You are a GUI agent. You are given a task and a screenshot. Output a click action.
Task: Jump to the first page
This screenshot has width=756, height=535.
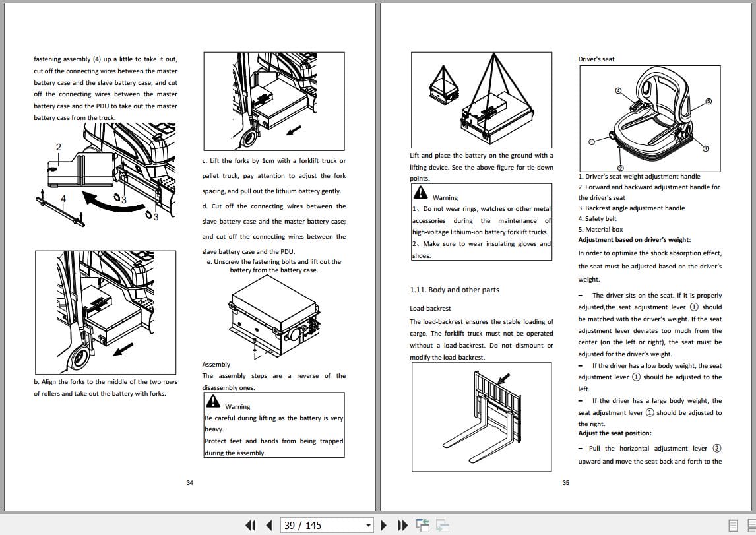point(251,525)
